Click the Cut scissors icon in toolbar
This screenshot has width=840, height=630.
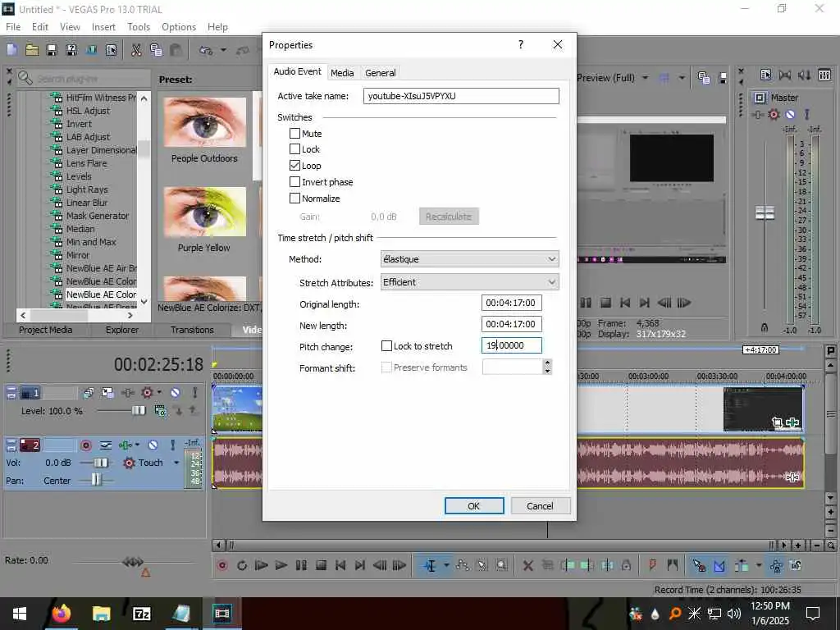tap(136, 50)
